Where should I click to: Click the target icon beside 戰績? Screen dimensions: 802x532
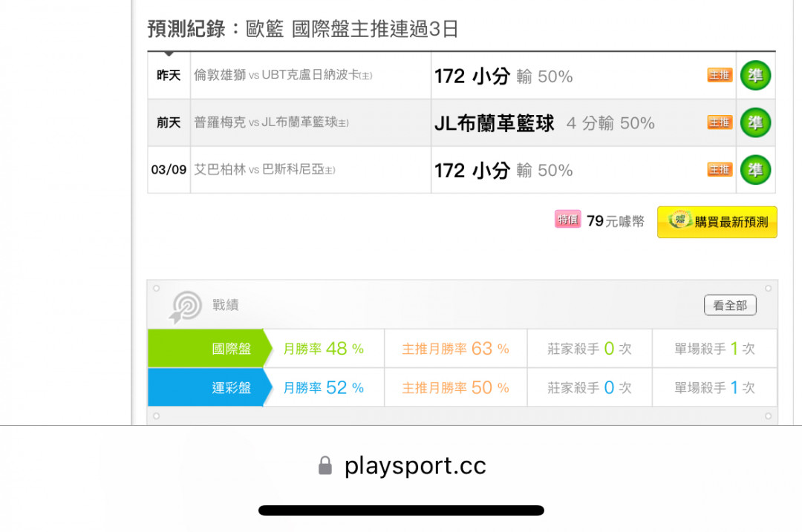pos(185,306)
